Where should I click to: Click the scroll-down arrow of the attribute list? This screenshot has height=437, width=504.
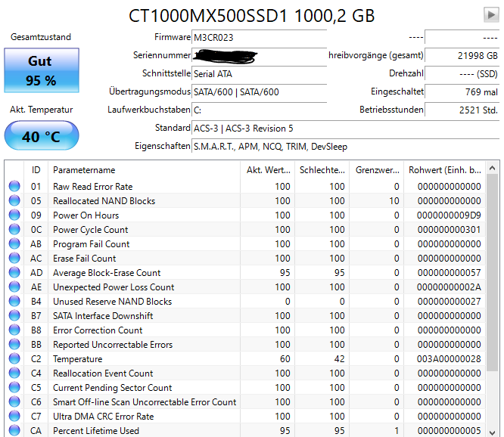492,432
